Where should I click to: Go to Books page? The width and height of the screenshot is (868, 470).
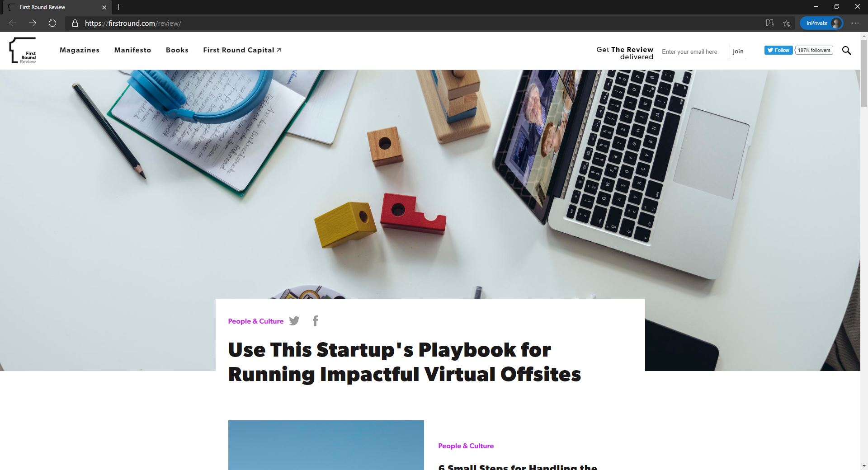(177, 50)
